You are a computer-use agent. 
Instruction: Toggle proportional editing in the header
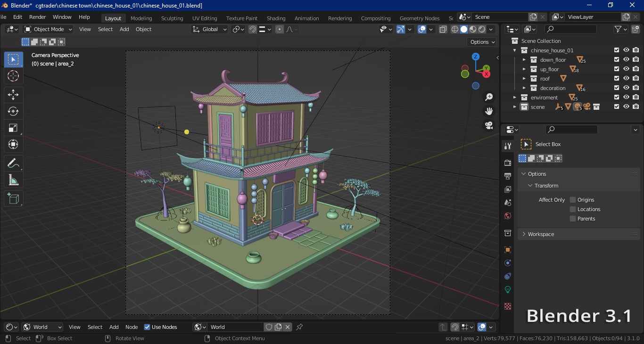click(x=280, y=29)
